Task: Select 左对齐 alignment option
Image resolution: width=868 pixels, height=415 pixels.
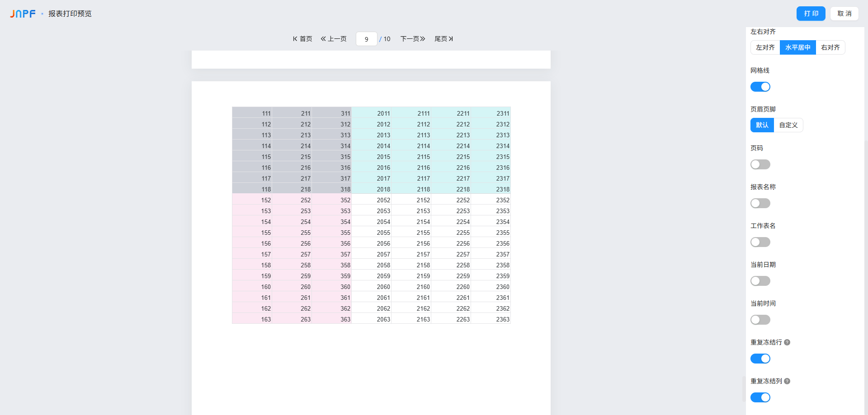Action: pyautogui.click(x=765, y=47)
